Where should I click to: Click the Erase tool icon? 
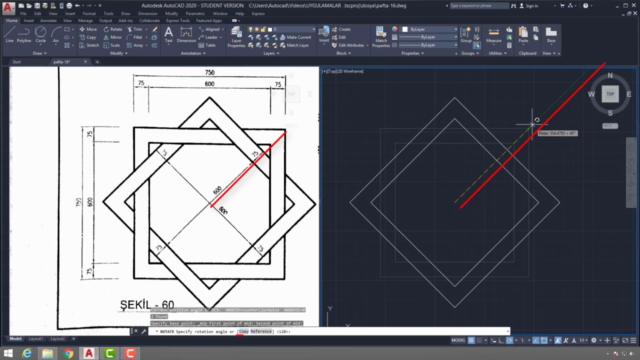click(155, 29)
